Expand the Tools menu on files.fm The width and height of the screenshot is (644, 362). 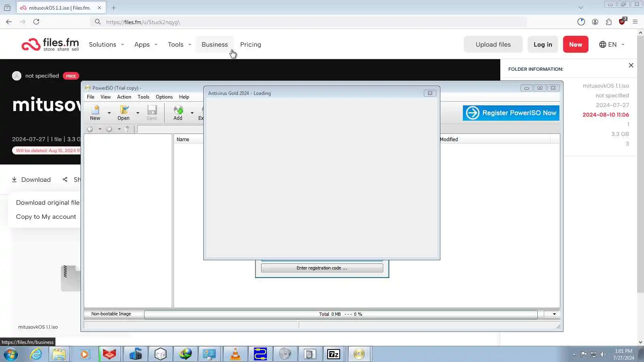click(x=180, y=45)
